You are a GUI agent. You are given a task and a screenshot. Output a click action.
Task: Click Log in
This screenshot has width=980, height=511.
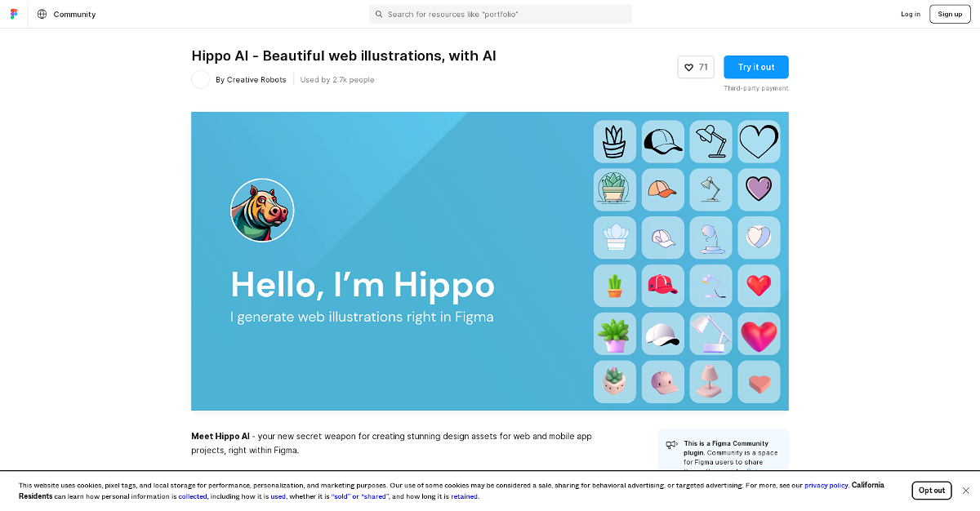coord(911,14)
